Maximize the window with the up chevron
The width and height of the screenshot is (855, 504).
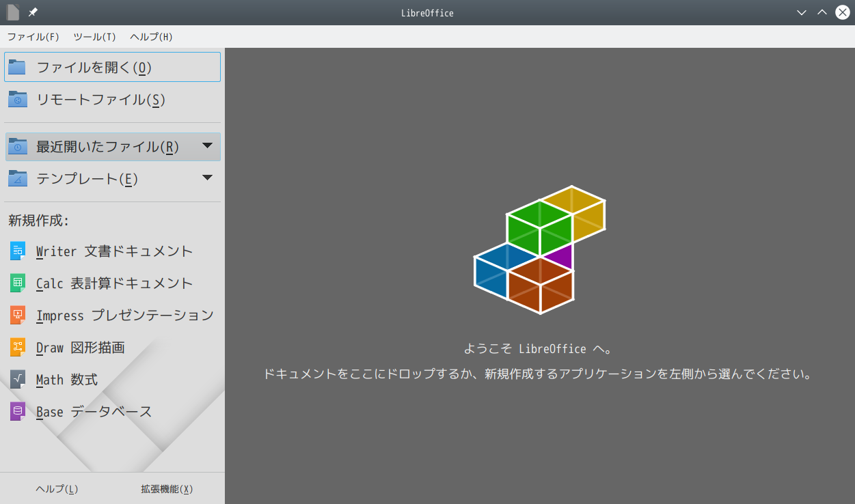(x=822, y=12)
